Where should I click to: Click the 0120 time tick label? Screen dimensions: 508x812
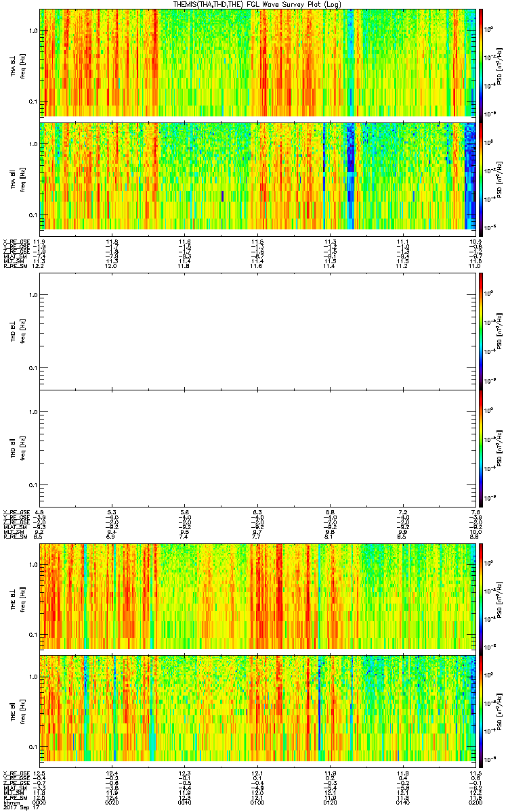[330, 802]
